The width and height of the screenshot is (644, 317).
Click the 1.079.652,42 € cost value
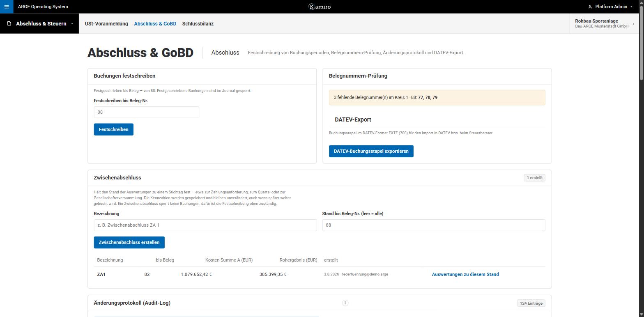tap(196, 274)
